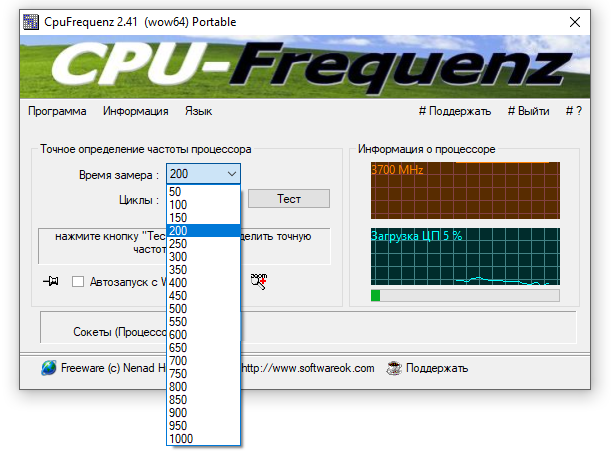
Task: Click the CPU-Frequenz banner image
Action: tap(305, 67)
